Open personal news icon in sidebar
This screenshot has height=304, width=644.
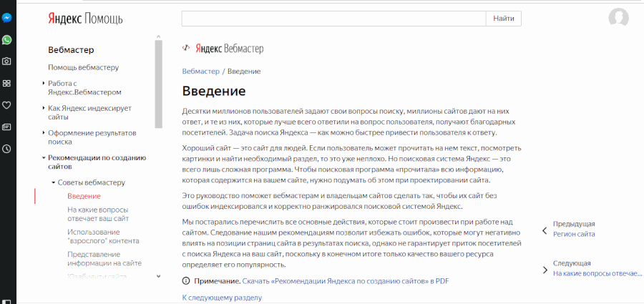click(6, 127)
